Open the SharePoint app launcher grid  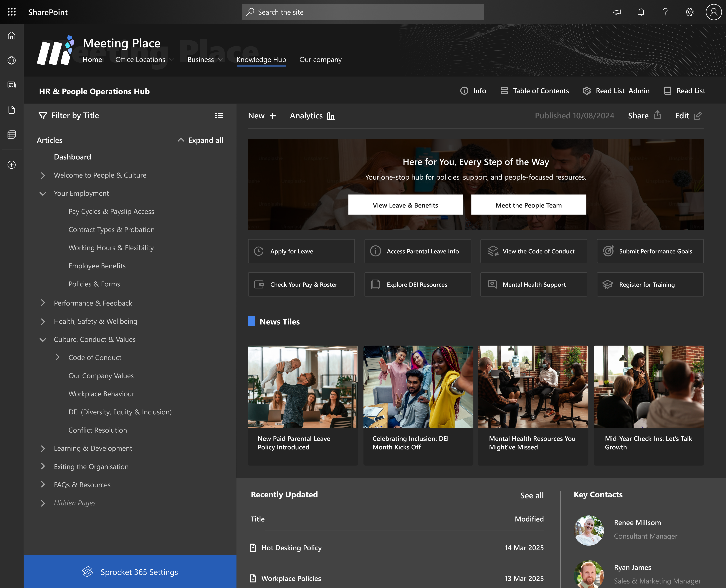point(12,12)
